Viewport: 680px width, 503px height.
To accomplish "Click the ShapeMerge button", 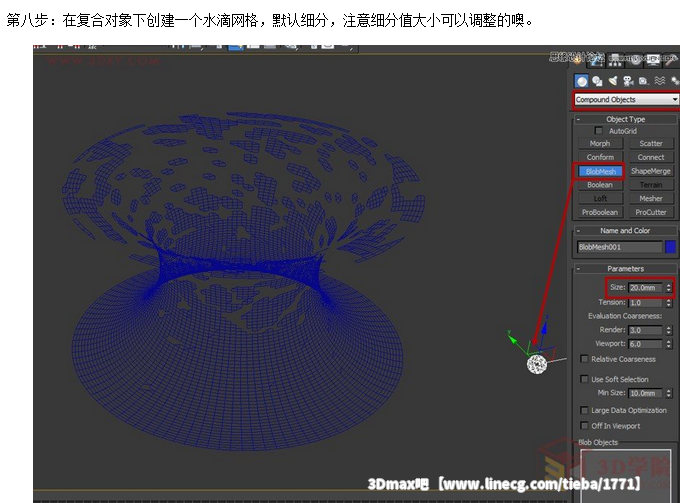I will (651, 171).
